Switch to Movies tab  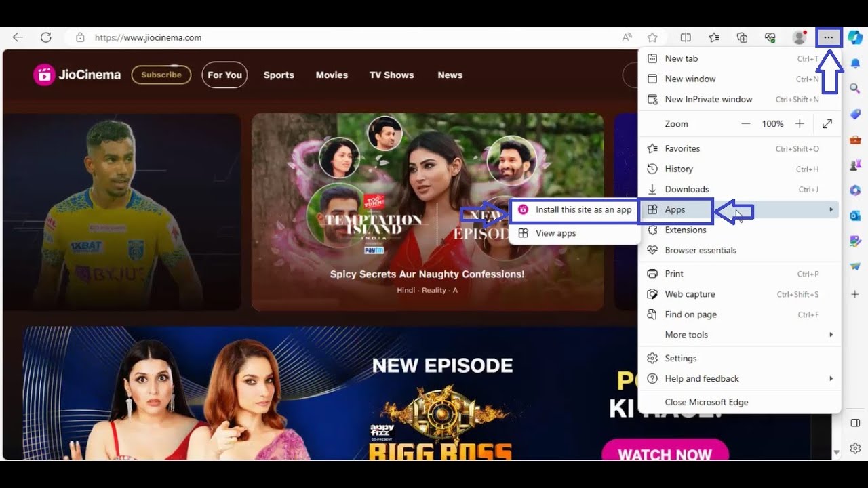point(332,75)
